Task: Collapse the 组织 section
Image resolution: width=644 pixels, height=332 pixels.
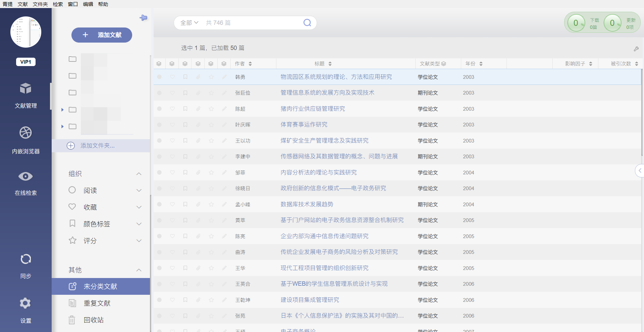Action: coord(139,174)
